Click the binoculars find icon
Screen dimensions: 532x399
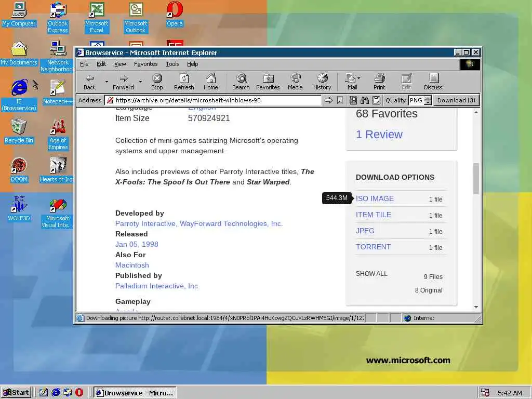point(365,100)
